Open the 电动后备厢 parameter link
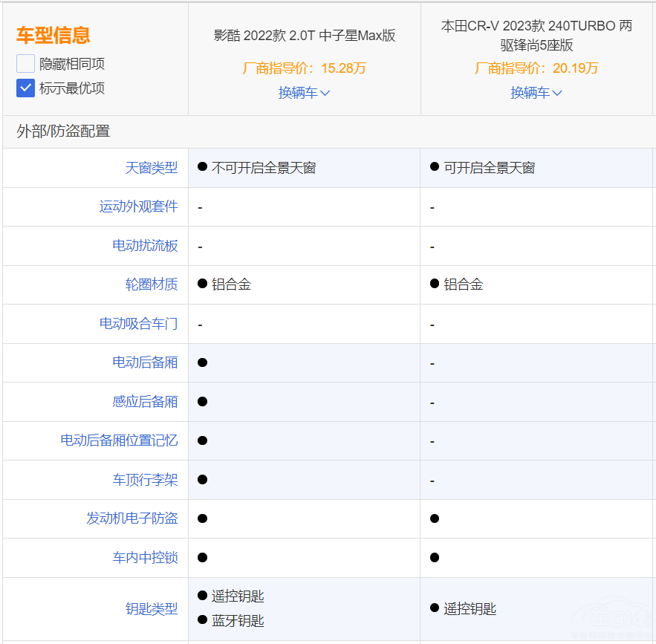This screenshot has width=656, height=644. coord(145,362)
